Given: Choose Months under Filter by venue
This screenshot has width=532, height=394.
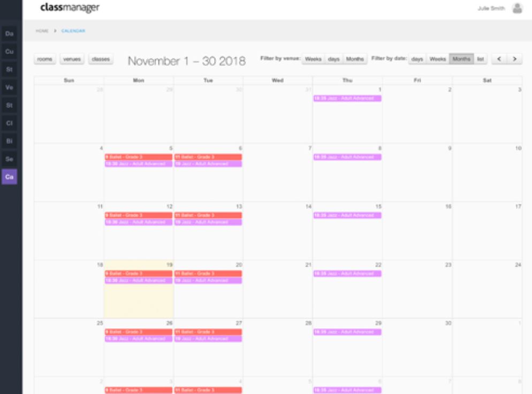Looking at the screenshot, I should (355, 59).
